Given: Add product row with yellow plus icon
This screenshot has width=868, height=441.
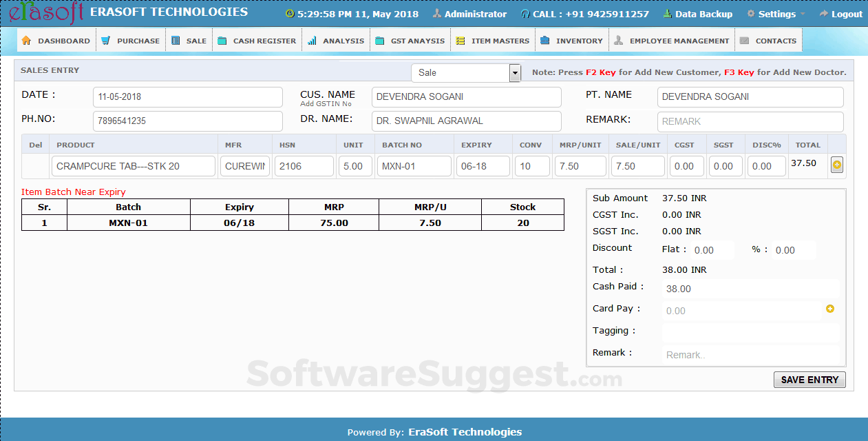Looking at the screenshot, I should point(837,165).
